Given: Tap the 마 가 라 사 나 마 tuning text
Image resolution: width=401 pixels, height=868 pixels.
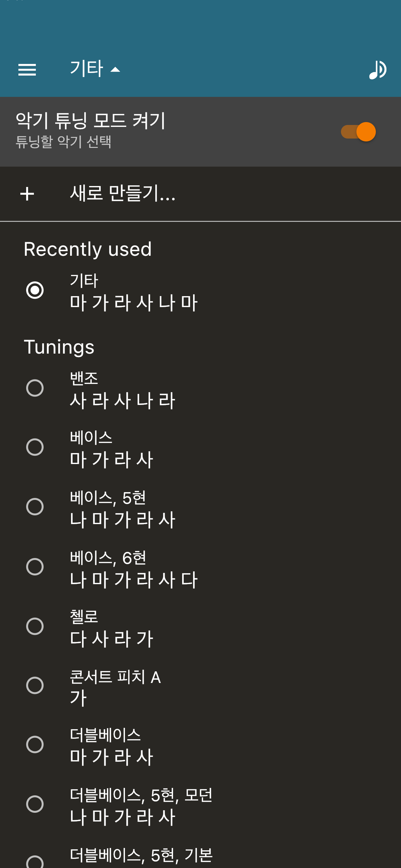Looking at the screenshot, I should tap(133, 303).
